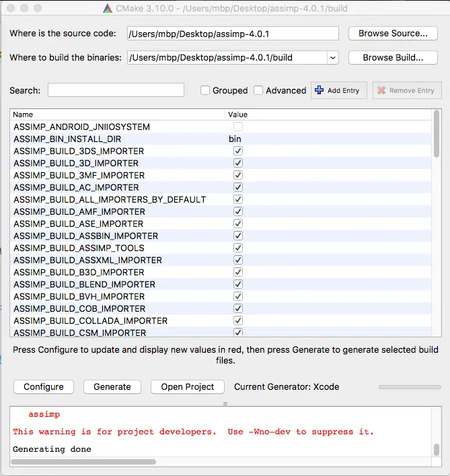This screenshot has height=476, width=450.
Task: Uncheck ASSIMP_BUILD_3DS_IMPORTER
Action: point(238,151)
